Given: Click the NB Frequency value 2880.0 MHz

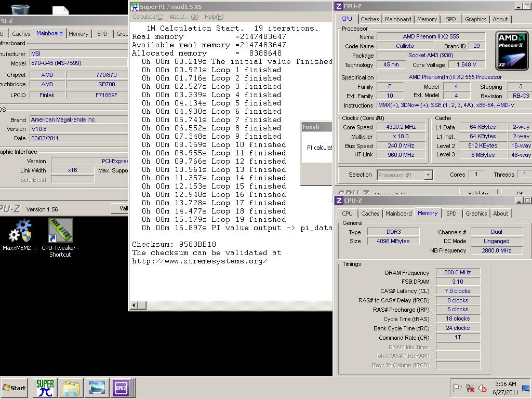Looking at the screenshot, I should (x=496, y=250).
